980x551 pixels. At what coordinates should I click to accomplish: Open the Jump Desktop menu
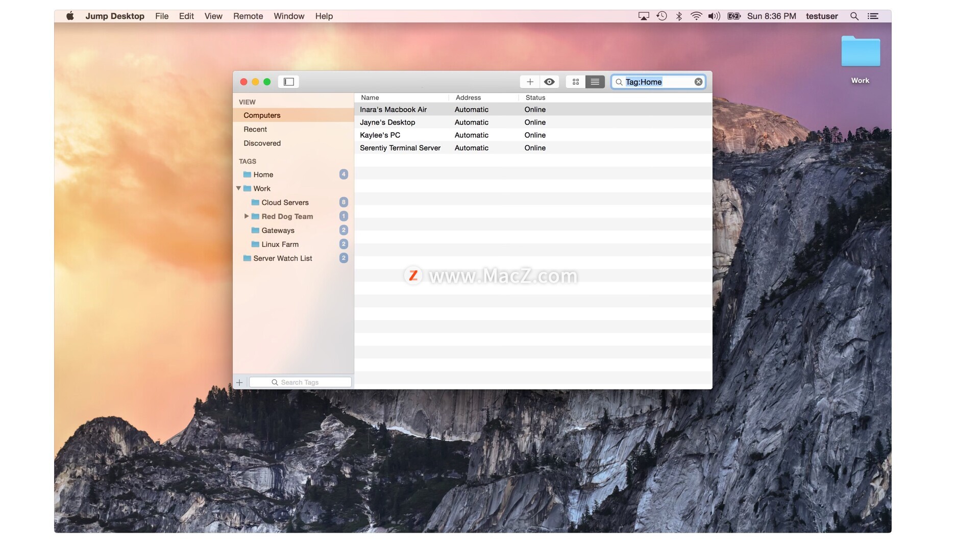115,16
